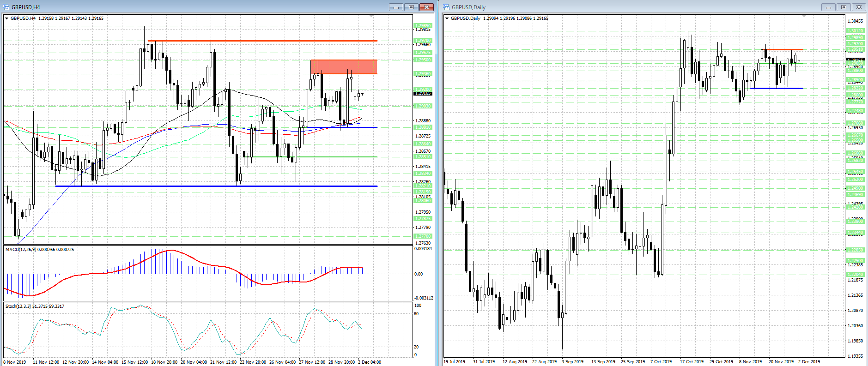
Task: Click the GBPUSD,H4 window title icon
Action: (x=6, y=7)
